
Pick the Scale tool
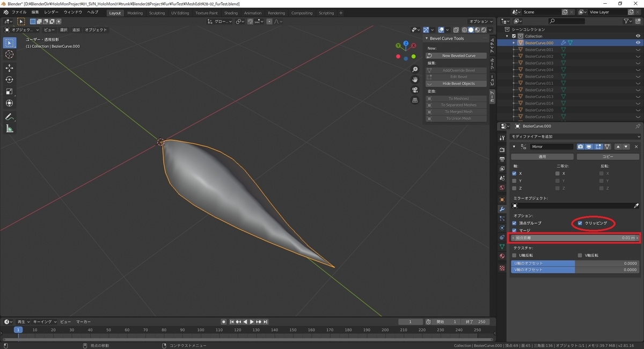coord(9,91)
